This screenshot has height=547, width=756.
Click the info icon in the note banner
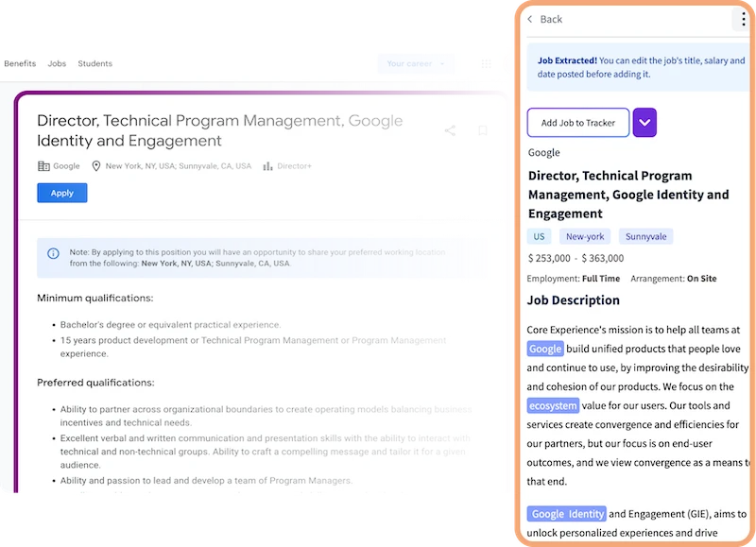[x=53, y=253]
